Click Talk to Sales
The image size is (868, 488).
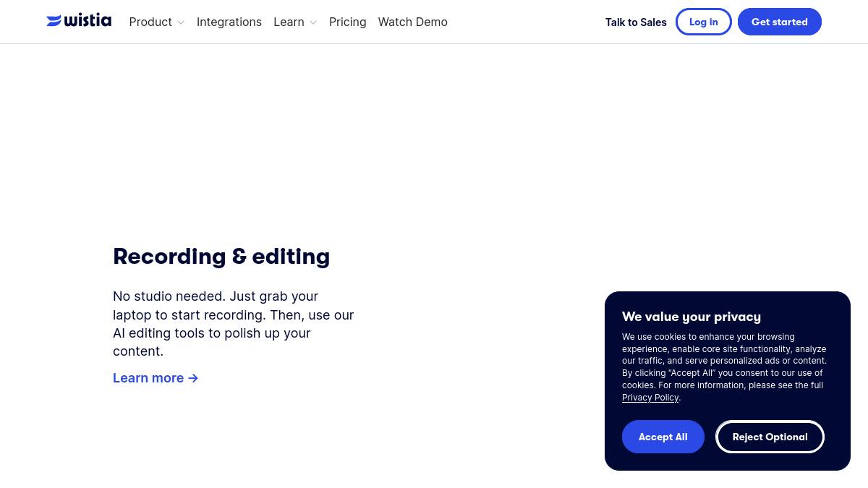(x=636, y=22)
